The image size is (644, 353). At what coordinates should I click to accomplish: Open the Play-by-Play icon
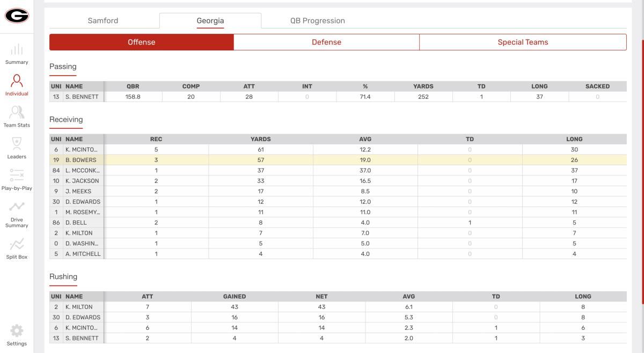[x=17, y=176]
